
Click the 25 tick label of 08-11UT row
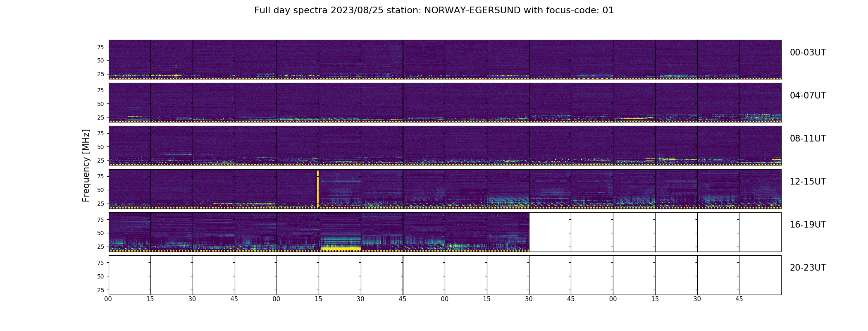(x=100, y=161)
